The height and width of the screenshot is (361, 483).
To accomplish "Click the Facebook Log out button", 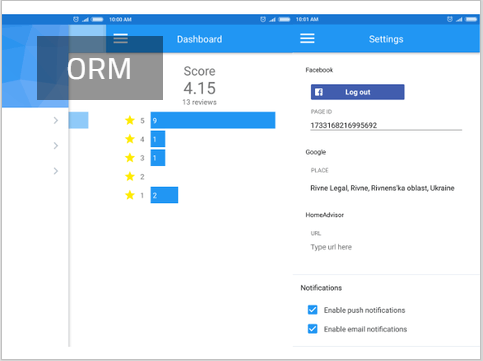I will (x=357, y=92).
